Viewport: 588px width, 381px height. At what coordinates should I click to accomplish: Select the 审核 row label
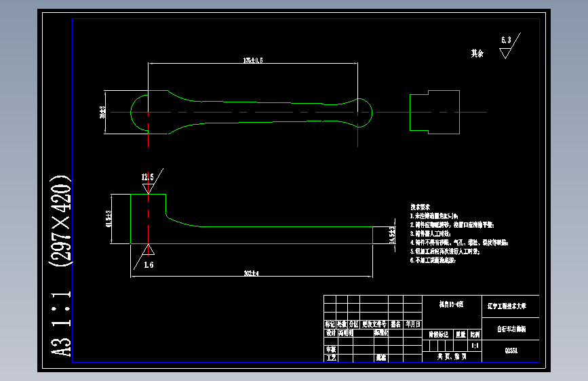[331, 350]
